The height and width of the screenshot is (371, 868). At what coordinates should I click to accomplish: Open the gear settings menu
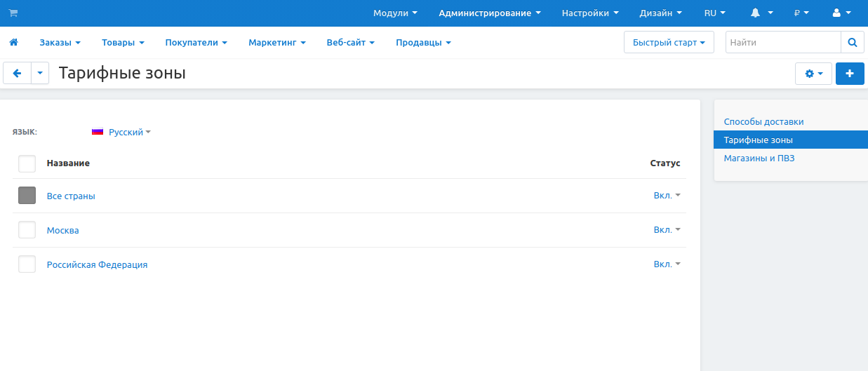(x=813, y=74)
